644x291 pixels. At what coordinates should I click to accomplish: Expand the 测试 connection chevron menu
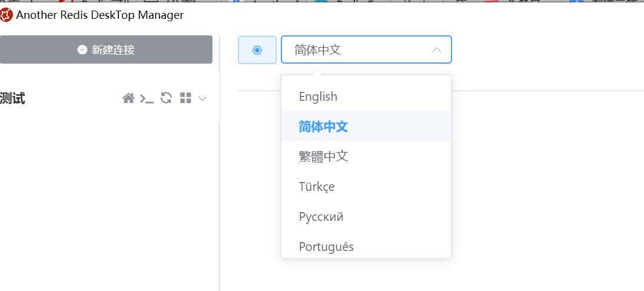pos(202,98)
